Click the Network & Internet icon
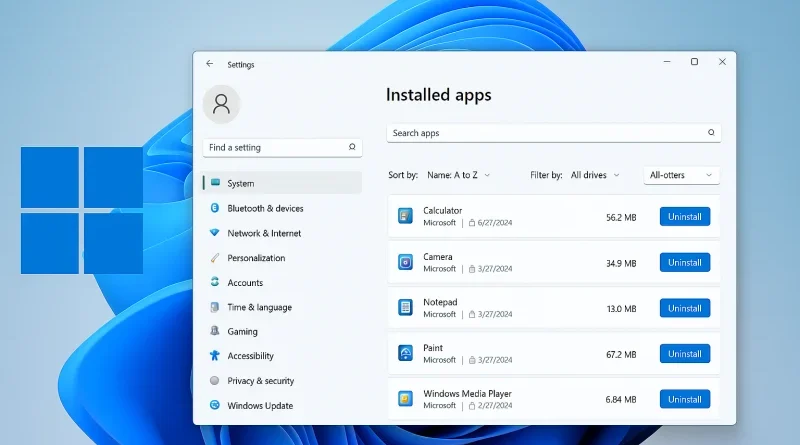800x445 pixels. (215, 233)
